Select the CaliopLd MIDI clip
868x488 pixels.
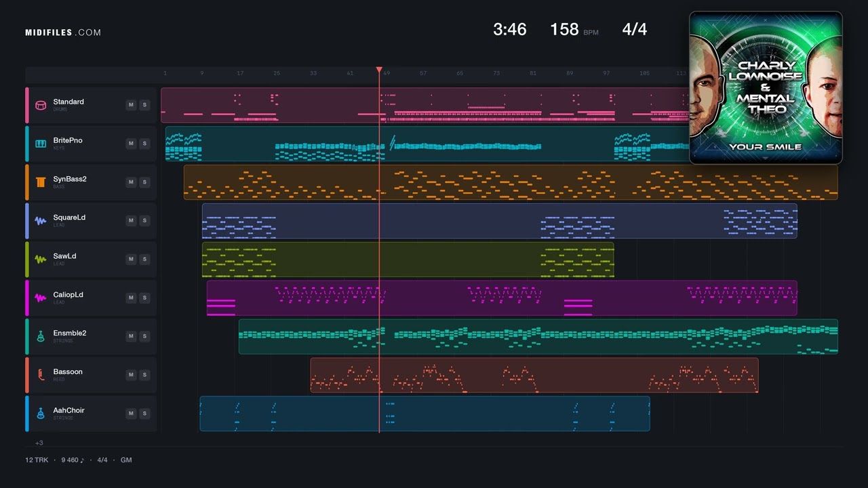pyautogui.click(x=502, y=298)
